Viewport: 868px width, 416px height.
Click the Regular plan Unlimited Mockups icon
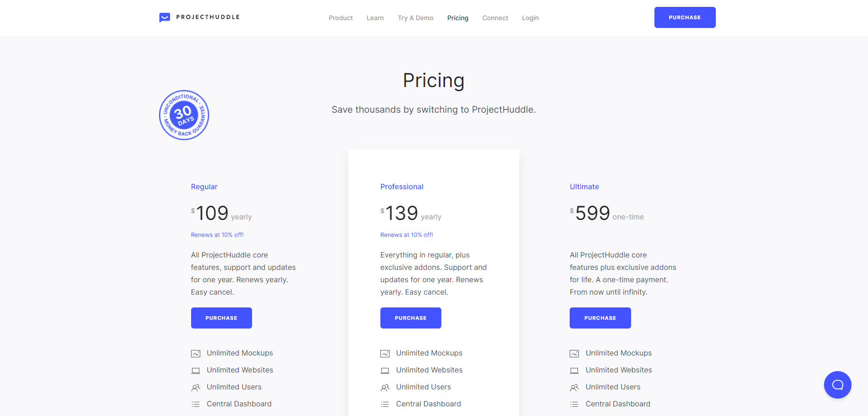pyautogui.click(x=196, y=354)
